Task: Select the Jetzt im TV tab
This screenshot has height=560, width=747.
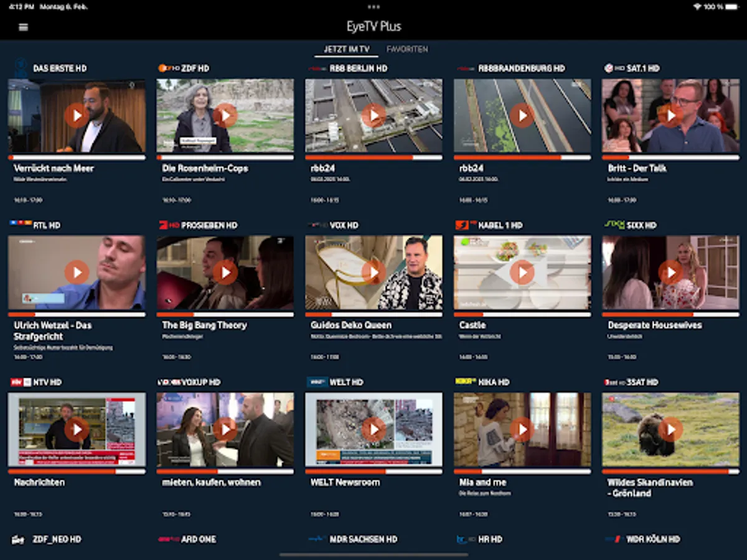Action: point(347,49)
